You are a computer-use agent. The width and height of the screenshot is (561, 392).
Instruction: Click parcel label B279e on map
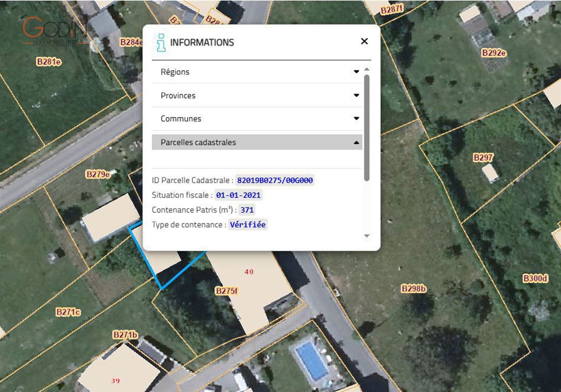click(x=98, y=174)
